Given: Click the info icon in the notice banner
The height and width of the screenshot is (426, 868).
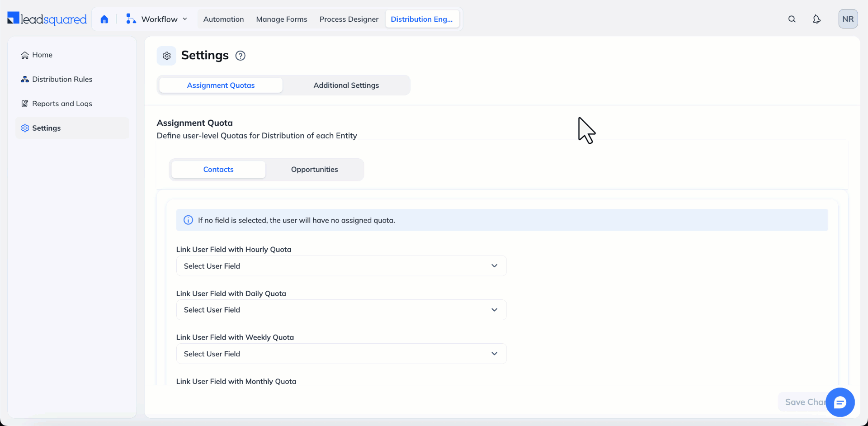Looking at the screenshot, I should 188,220.
